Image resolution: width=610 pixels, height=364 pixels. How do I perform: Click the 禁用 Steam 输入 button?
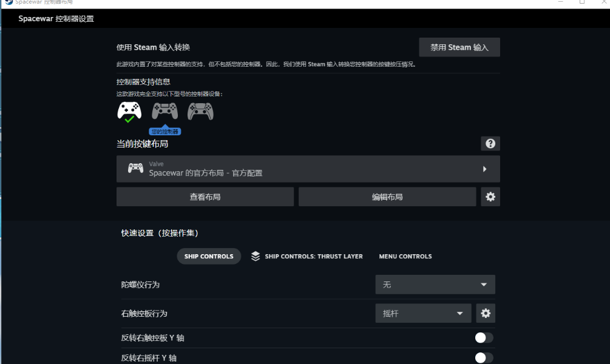(459, 47)
